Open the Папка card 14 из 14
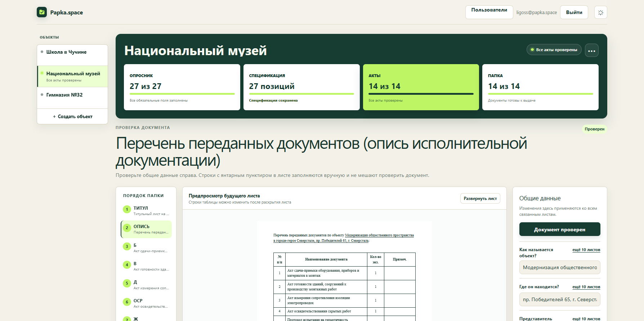 540,87
